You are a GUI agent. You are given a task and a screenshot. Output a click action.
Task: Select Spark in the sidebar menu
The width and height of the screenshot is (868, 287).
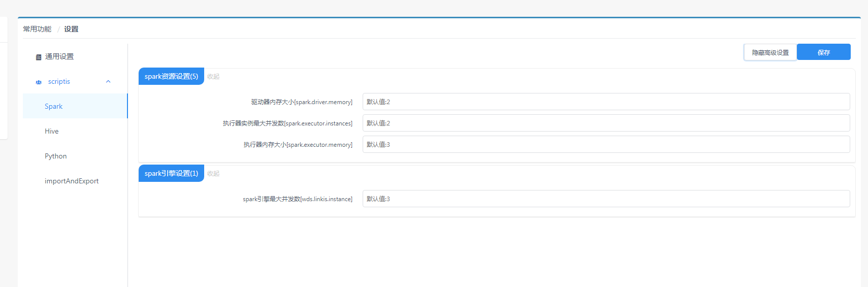54,107
